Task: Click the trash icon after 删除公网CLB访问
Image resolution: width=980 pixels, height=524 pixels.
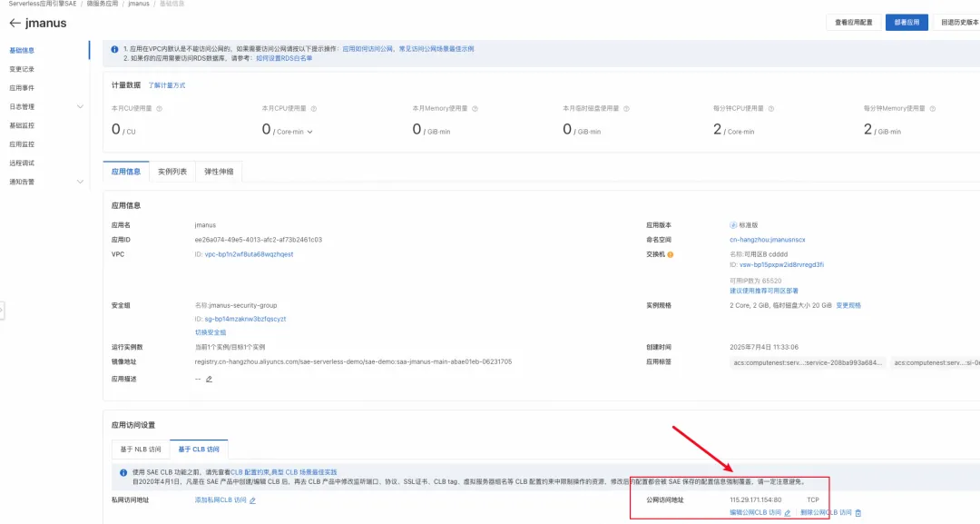Action: coord(857,512)
